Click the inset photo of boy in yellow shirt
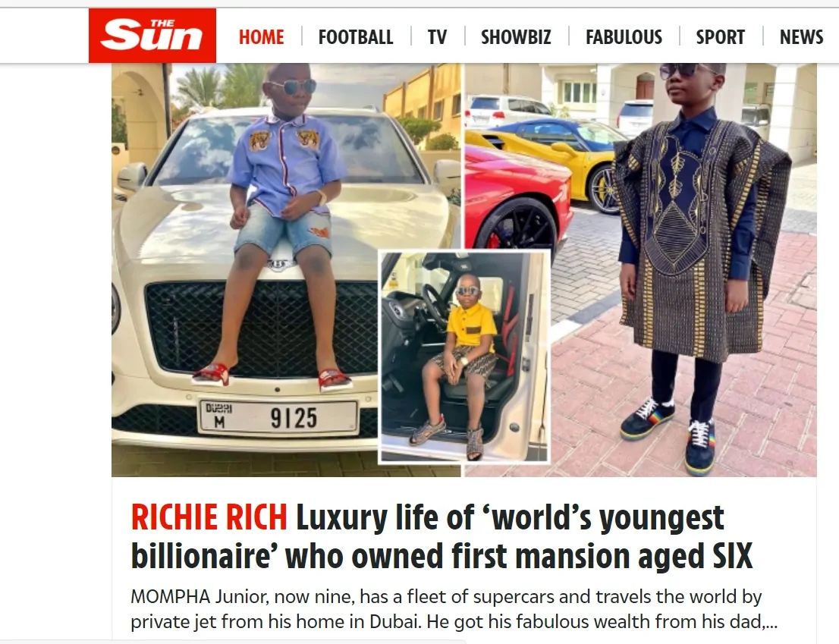839x644 pixels. coord(464,357)
